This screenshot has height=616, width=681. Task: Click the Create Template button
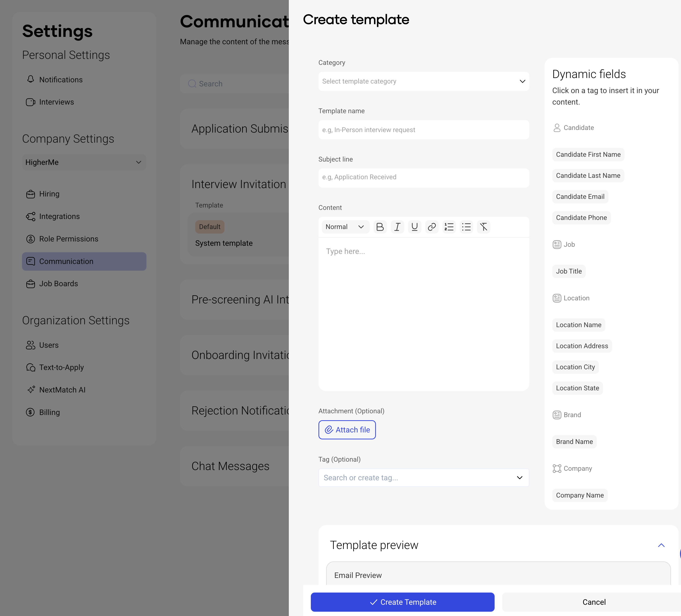click(402, 602)
